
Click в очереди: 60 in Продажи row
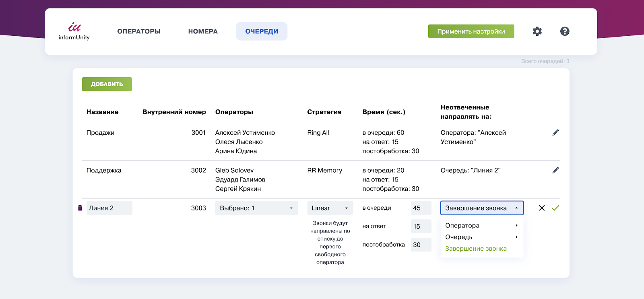coord(383,133)
